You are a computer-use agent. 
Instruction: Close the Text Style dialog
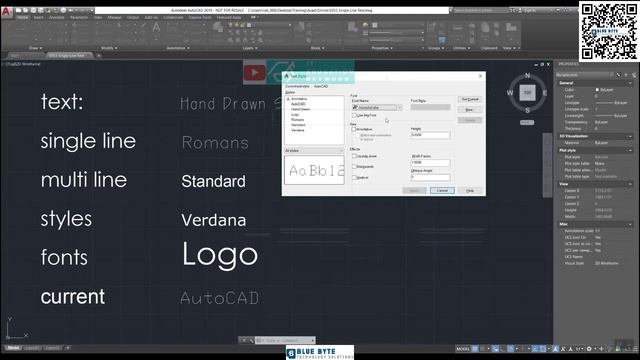[480, 76]
